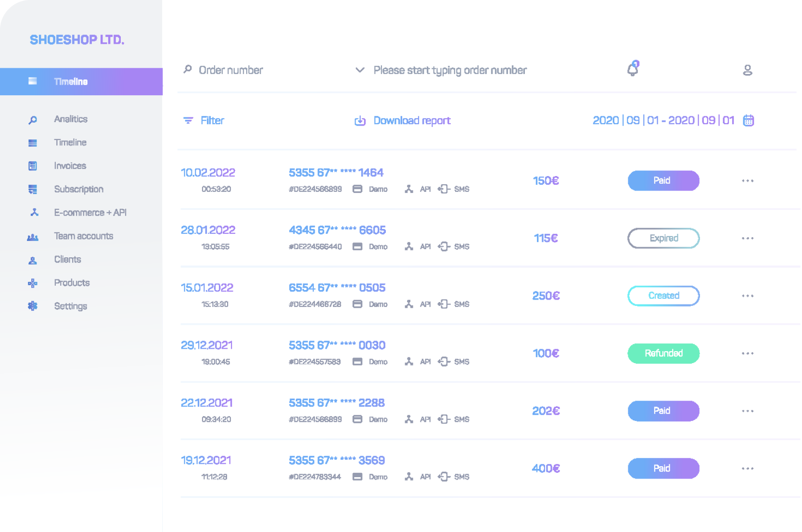Image resolution: width=802 pixels, height=532 pixels.
Task: Expand the order number typing dropdown
Action: pos(360,70)
